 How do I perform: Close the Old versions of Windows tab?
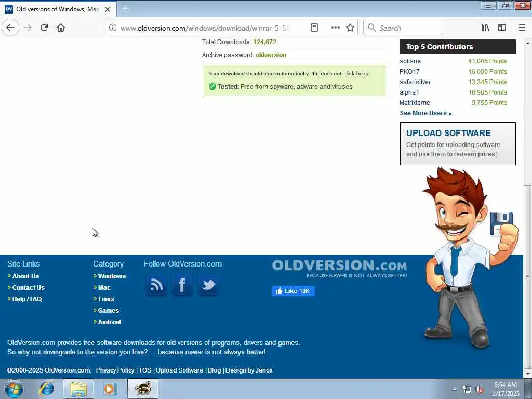click(108, 9)
